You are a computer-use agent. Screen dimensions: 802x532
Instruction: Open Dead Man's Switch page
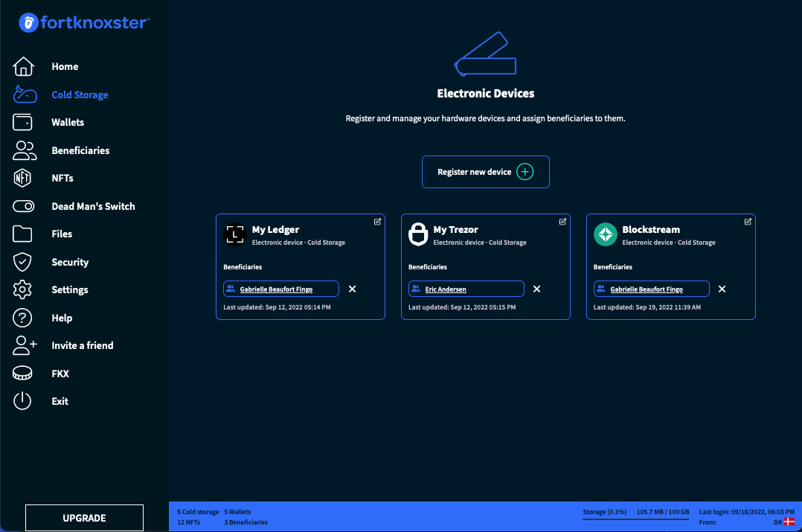[94, 206]
